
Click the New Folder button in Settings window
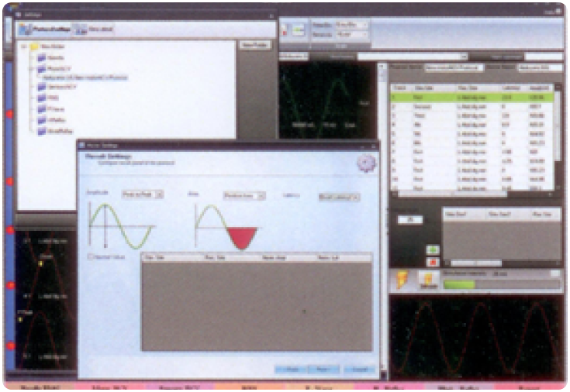[255, 45]
